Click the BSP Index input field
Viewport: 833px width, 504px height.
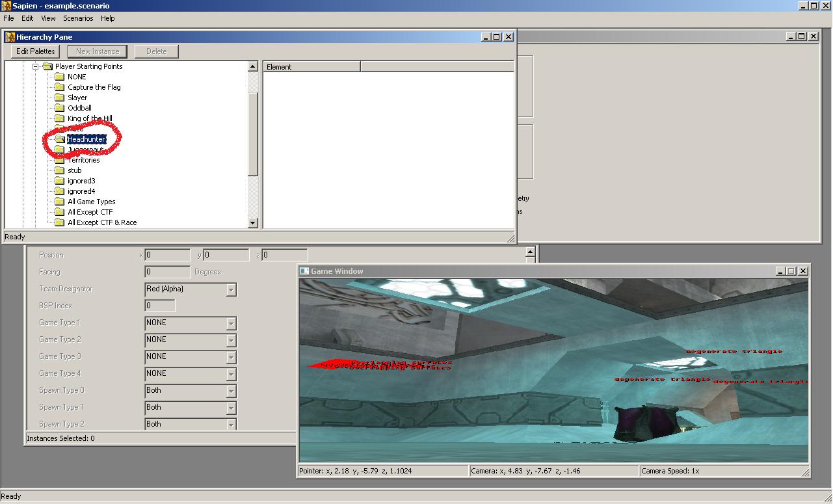click(x=160, y=306)
